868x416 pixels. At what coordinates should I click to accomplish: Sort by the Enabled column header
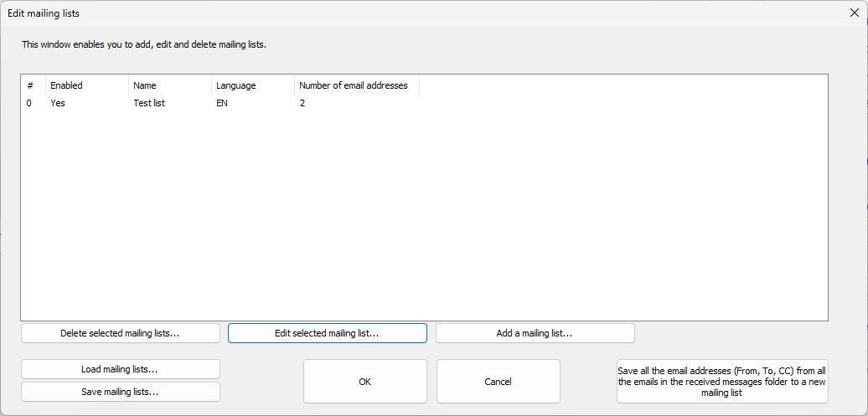[87, 85]
